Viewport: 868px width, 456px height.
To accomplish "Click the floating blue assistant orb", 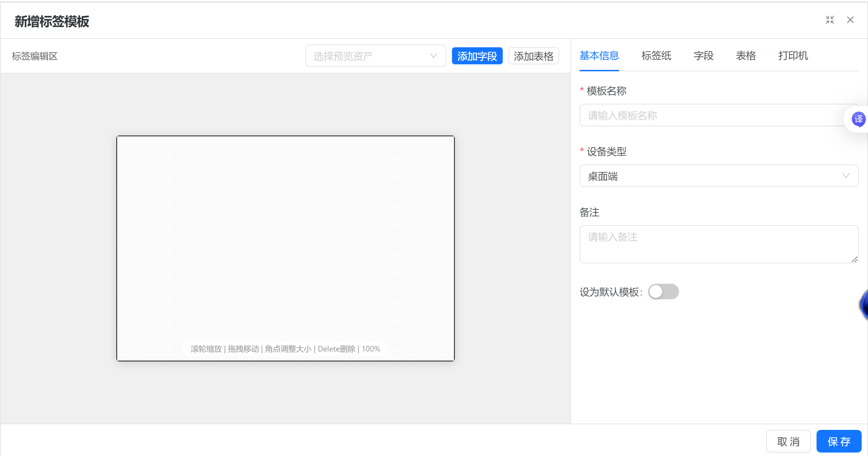I will point(864,305).
